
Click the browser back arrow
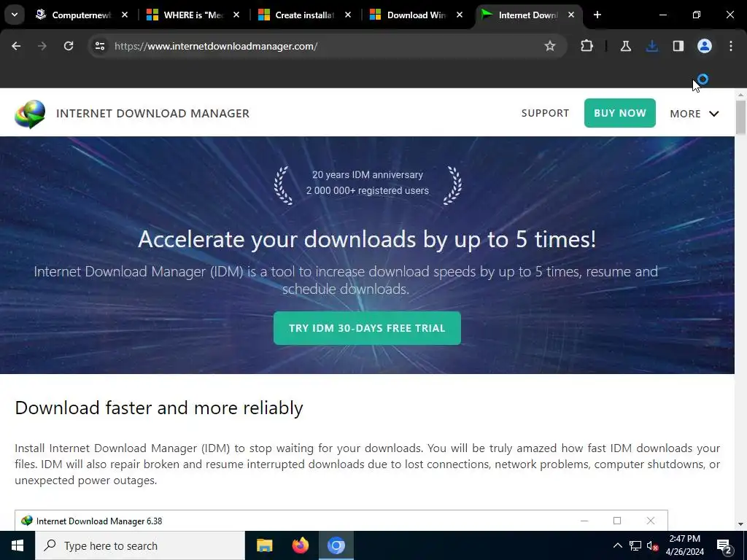tap(16, 46)
